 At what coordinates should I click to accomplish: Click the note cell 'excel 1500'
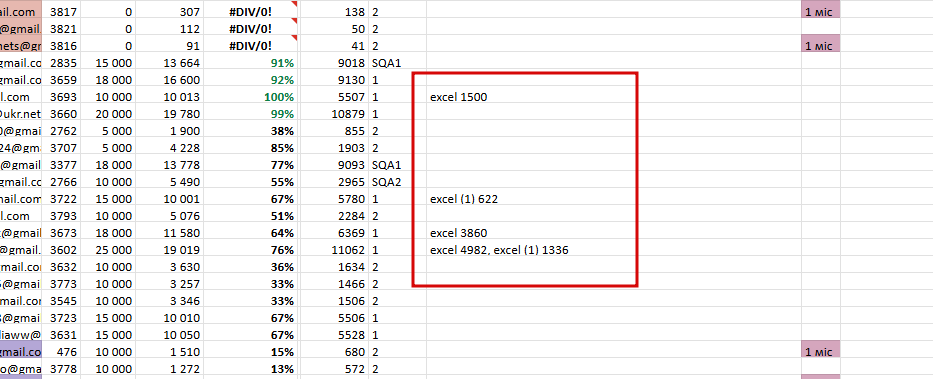[458, 97]
